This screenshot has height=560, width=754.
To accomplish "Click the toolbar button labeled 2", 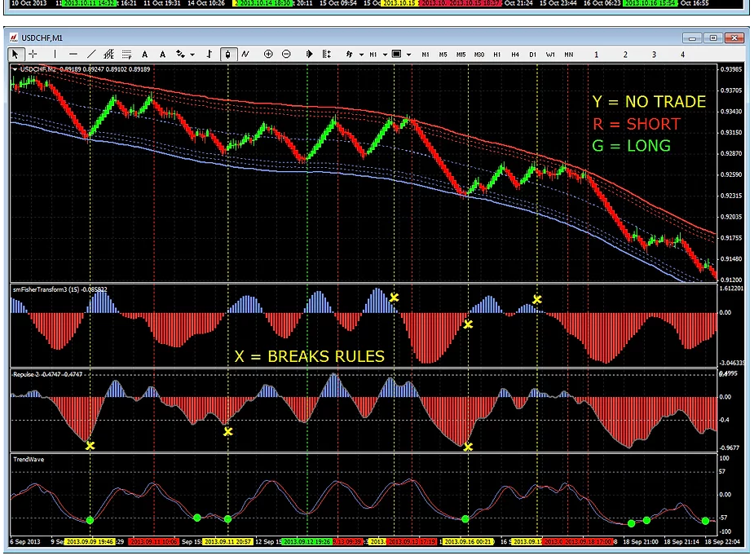I will point(625,55).
